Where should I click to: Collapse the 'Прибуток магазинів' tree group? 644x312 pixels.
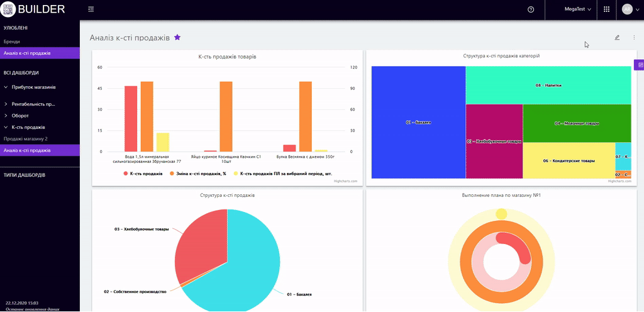(x=6, y=87)
